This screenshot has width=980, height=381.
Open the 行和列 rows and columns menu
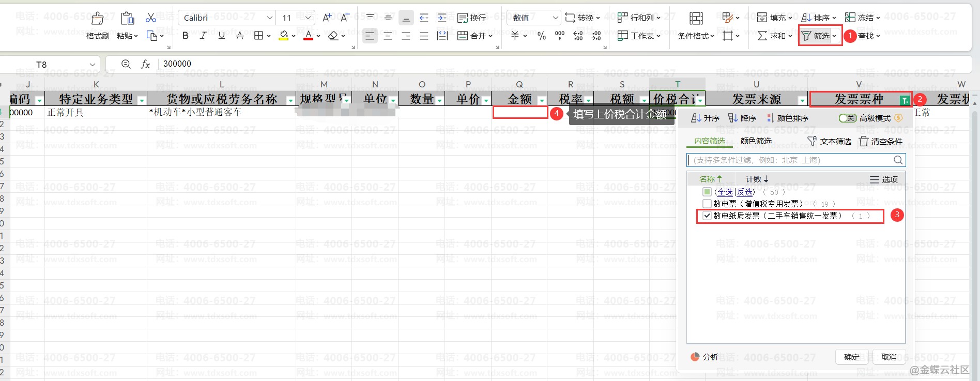point(639,18)
